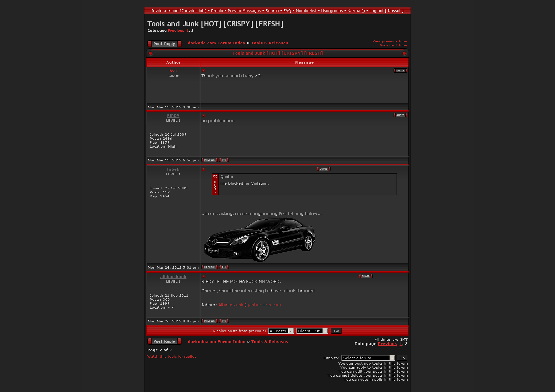Send albinoskunk a PM via the PM icon
Image resolution: width=555 pixels, height=392 pixels.
click(x=224, y=321)
